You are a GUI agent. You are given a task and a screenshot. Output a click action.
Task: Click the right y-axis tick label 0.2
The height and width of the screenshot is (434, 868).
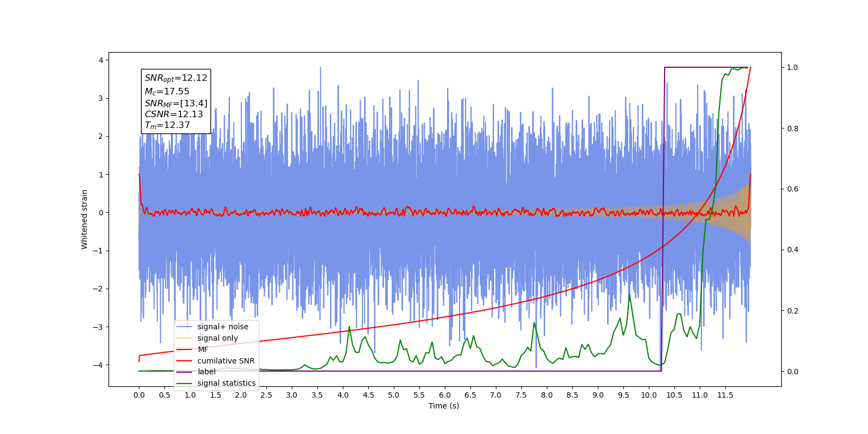tap(793, 311)
